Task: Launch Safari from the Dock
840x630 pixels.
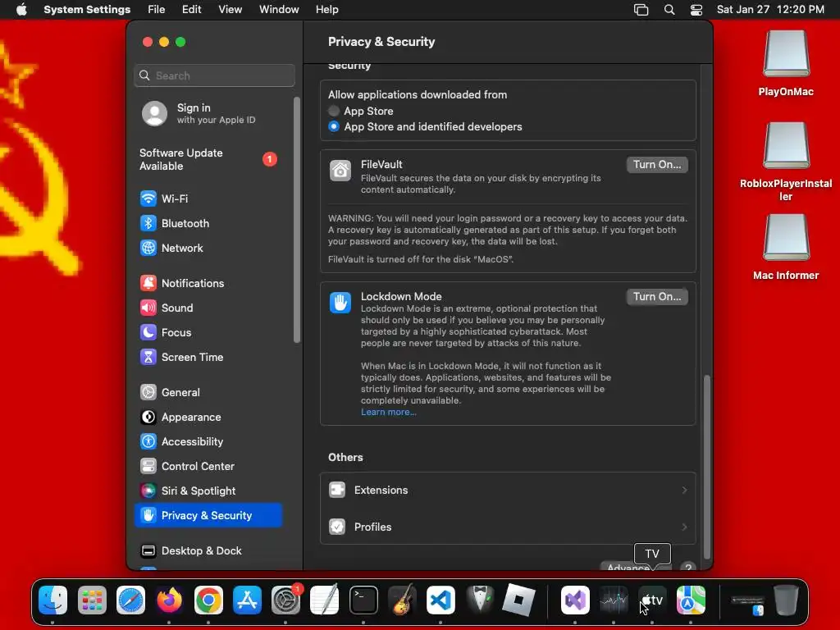Action: pyautogui.click(x=130, y=600)
